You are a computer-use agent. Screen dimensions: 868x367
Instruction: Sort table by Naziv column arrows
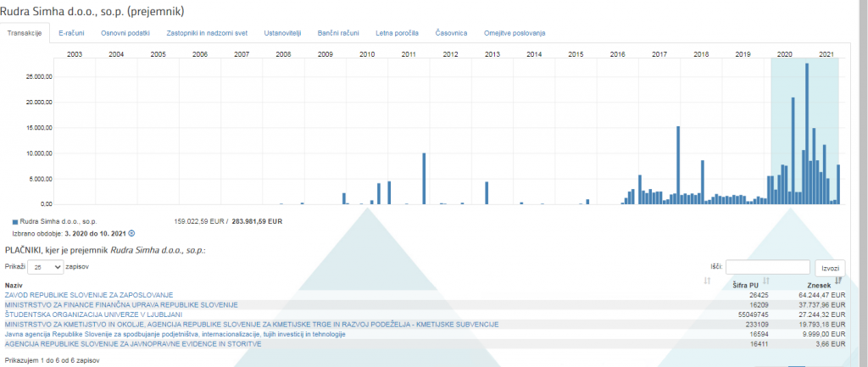(707, 280)
